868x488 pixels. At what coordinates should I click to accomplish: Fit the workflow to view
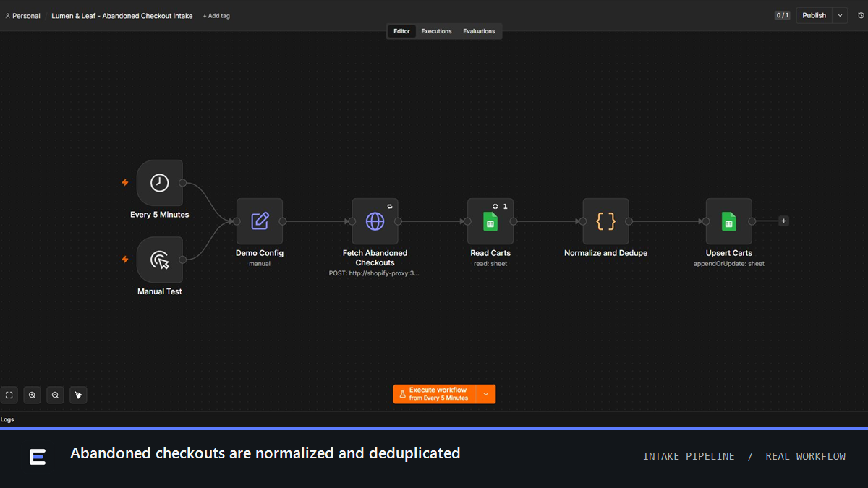coord(9,395)
